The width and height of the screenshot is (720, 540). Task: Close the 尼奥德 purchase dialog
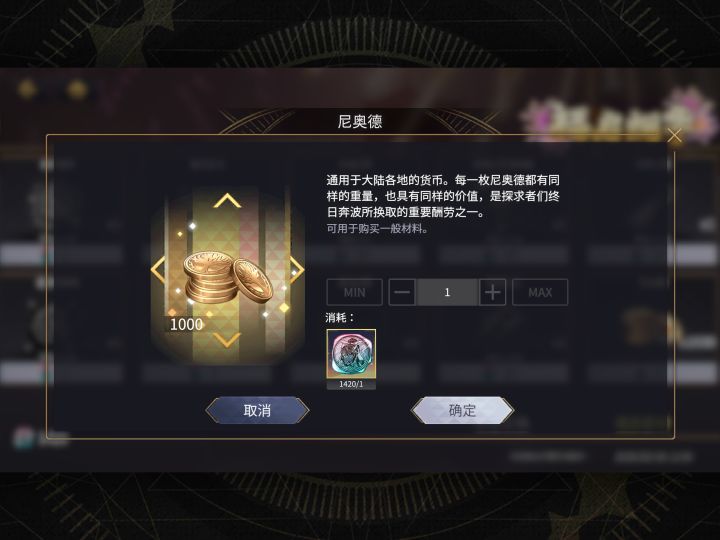pos(674,136)
